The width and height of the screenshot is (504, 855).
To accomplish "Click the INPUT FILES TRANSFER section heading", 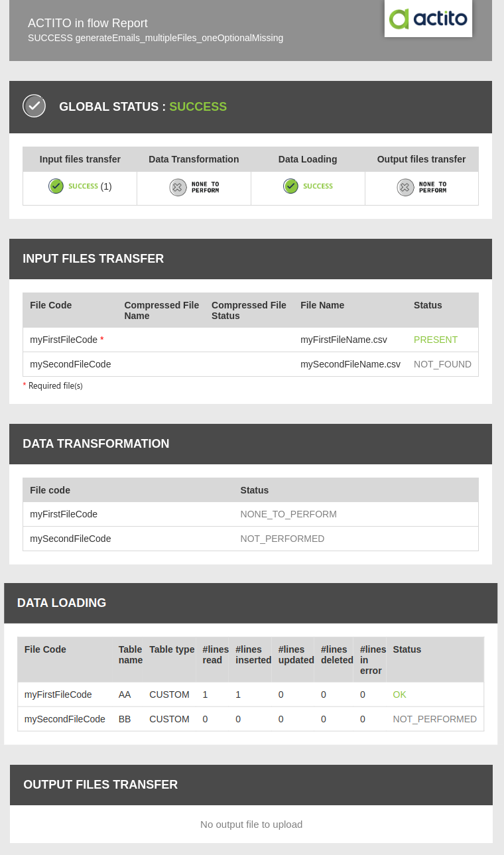I will (93, 259).
